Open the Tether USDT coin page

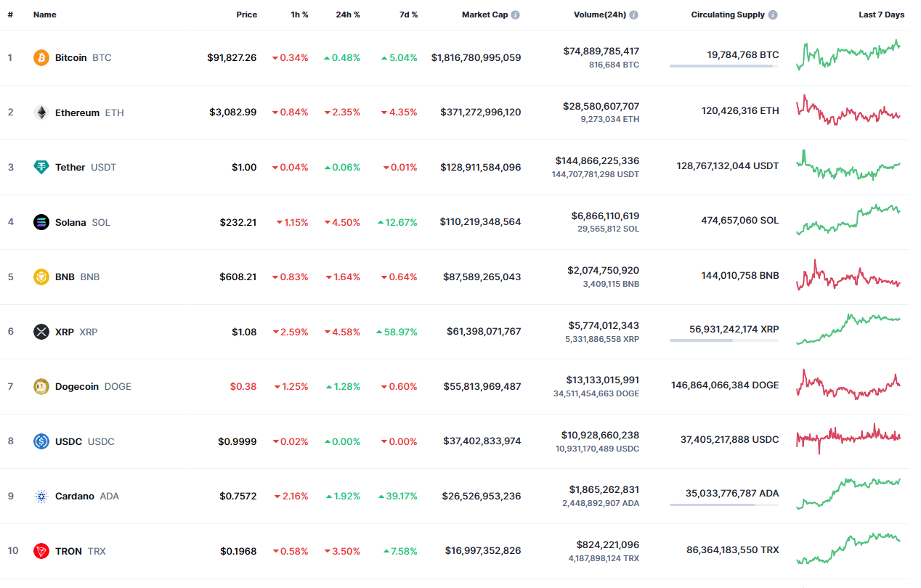86,167
